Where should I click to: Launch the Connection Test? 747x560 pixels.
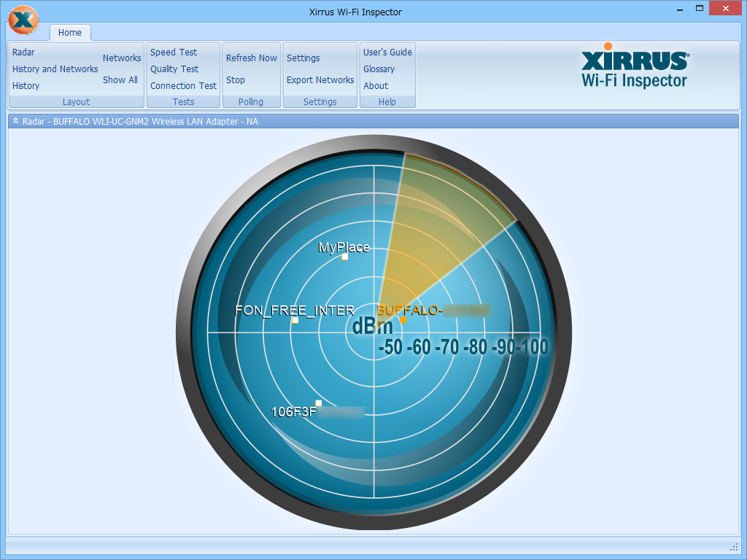point(183,86)
